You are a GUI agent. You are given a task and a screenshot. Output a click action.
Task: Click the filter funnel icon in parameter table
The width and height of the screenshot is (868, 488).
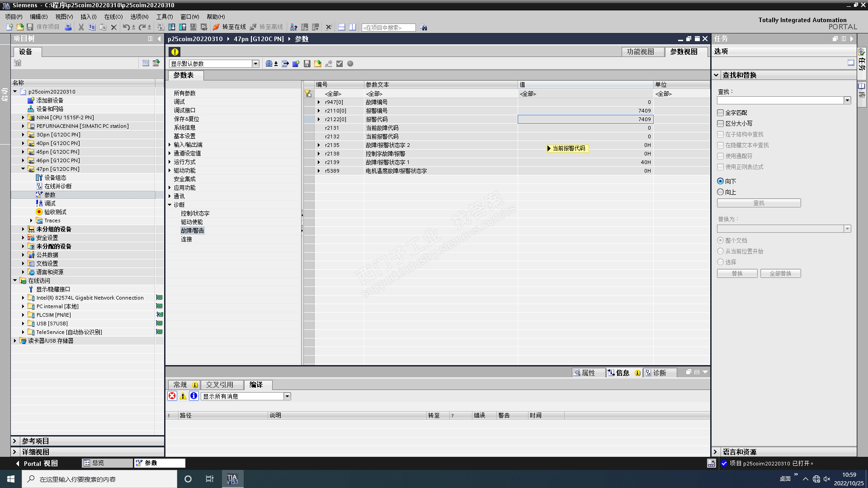308,94
